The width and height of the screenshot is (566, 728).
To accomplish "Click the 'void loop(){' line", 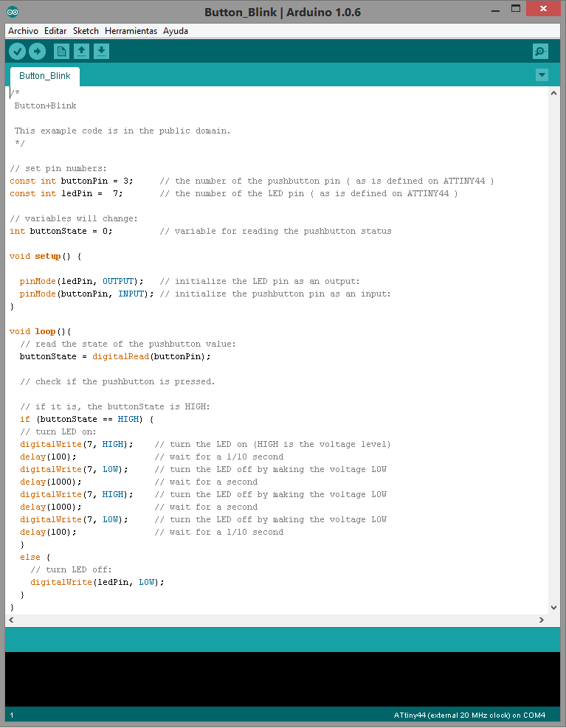I will pos(41,331).
